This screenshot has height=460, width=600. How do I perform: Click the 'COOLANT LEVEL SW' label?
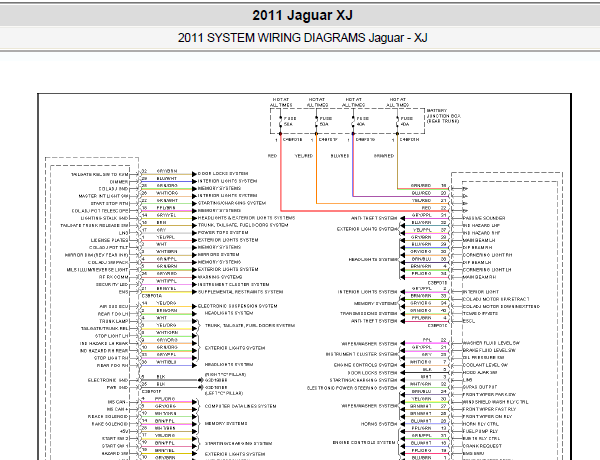[486, 365]
